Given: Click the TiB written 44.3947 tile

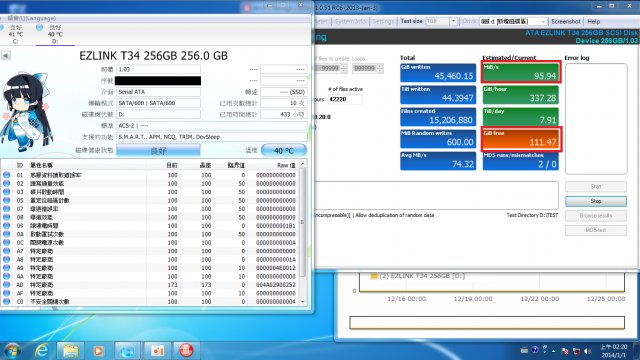Looking at the screenshot, I should 438,95.
